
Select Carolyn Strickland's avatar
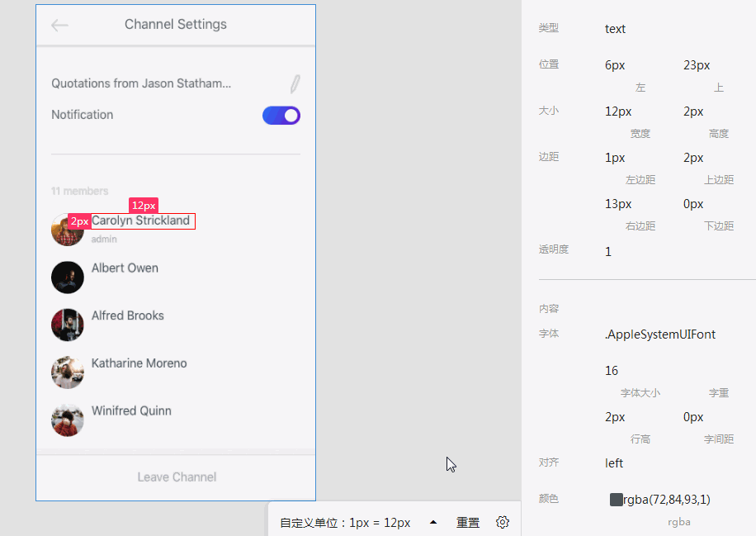[68, 230]
